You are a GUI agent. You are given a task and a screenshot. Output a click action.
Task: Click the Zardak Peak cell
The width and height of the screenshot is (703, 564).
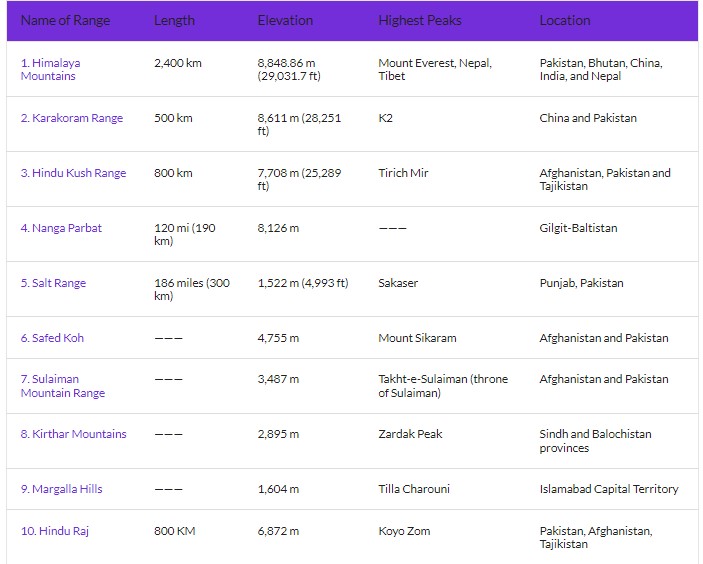tap(410, 434)
